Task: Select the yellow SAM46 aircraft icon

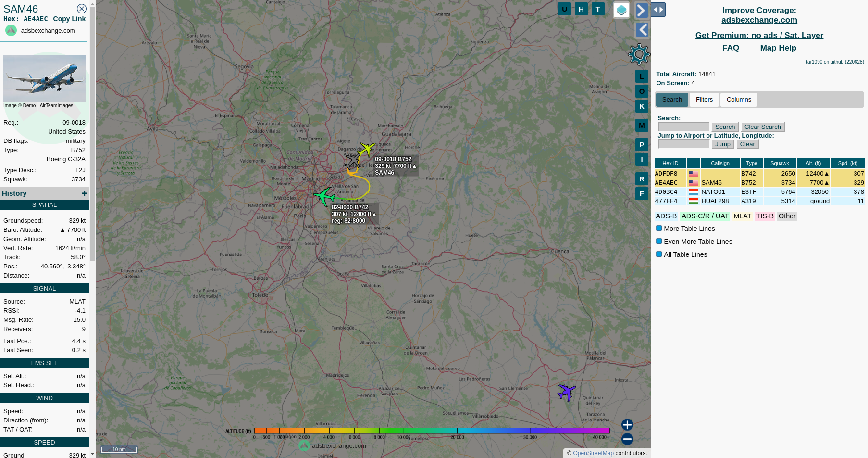Action: pos(367,149)
